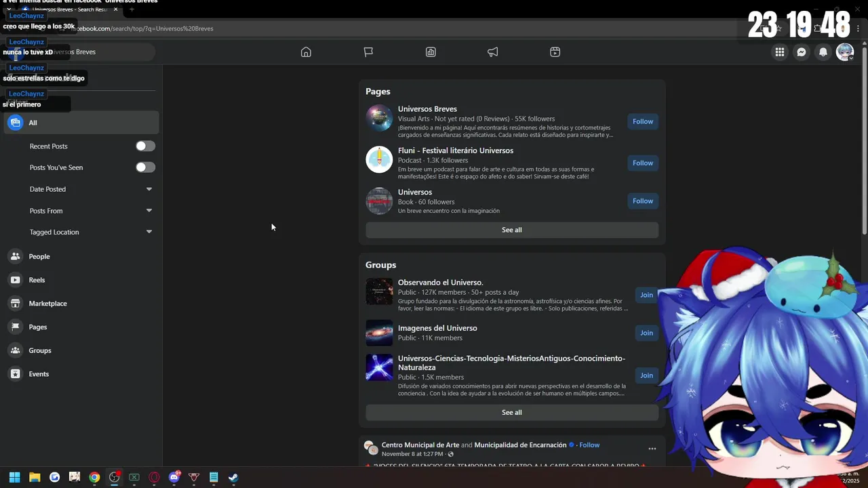Open Steam from taskbar
The width and height of the screenshot is (868, 488).
(233, 477)
